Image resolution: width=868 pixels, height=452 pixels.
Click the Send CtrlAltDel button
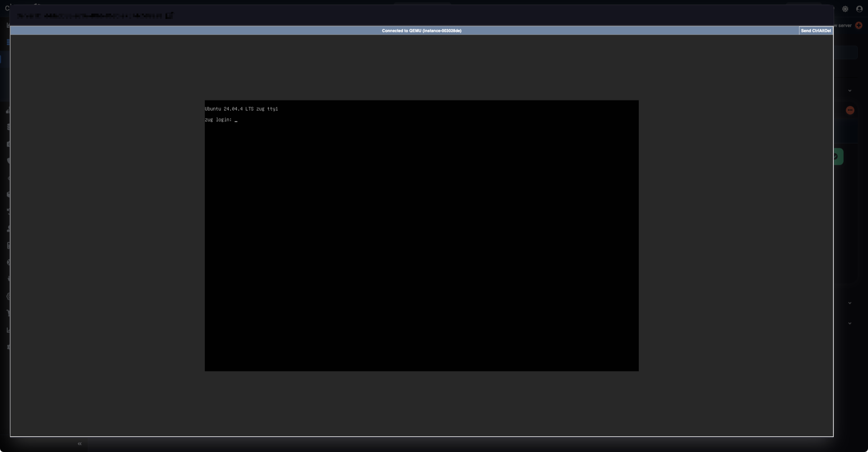coord(816,31)
